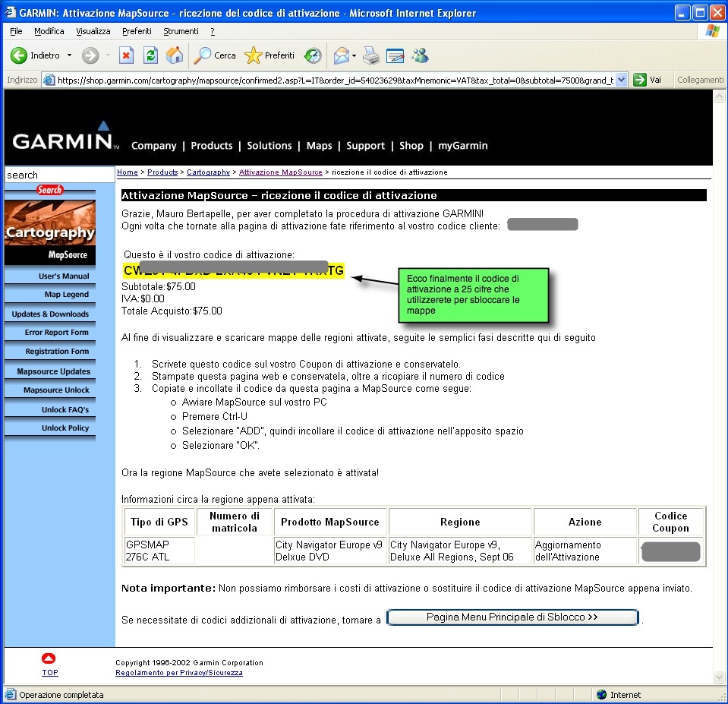Refresh the page with the green icon
This screenshot has width=728, height=704.
[x=150, y=55]
